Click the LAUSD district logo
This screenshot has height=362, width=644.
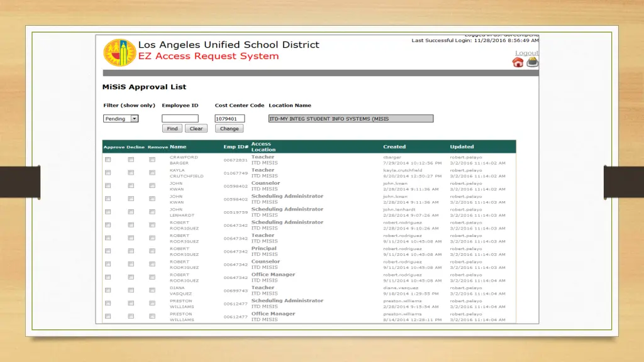119,53
